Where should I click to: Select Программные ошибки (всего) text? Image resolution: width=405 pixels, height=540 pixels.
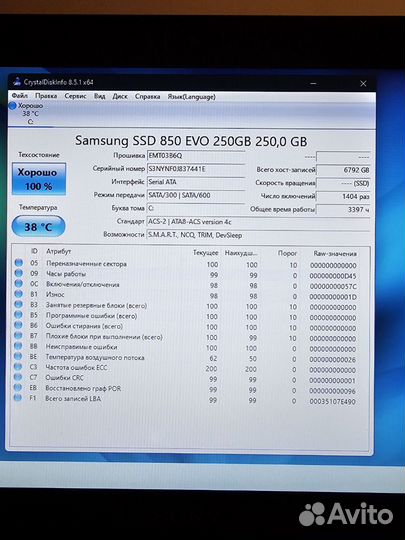(91, 316)
